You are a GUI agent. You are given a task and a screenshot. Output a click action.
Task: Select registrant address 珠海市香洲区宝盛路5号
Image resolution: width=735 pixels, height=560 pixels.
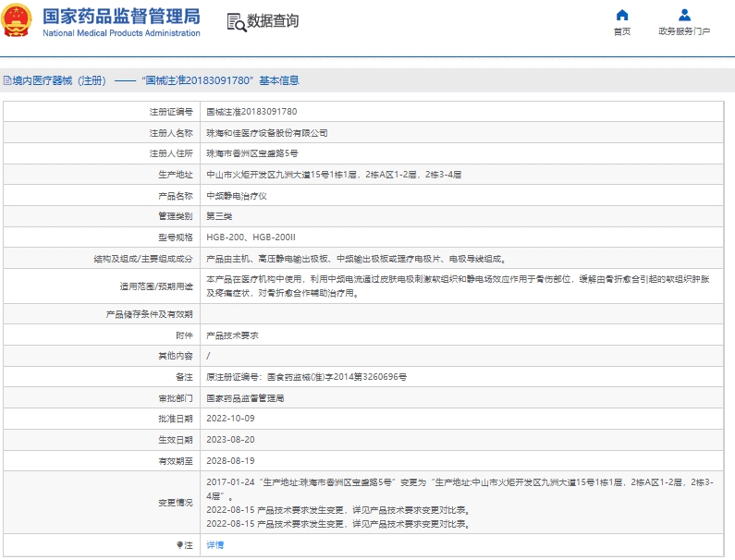(252, 153)
